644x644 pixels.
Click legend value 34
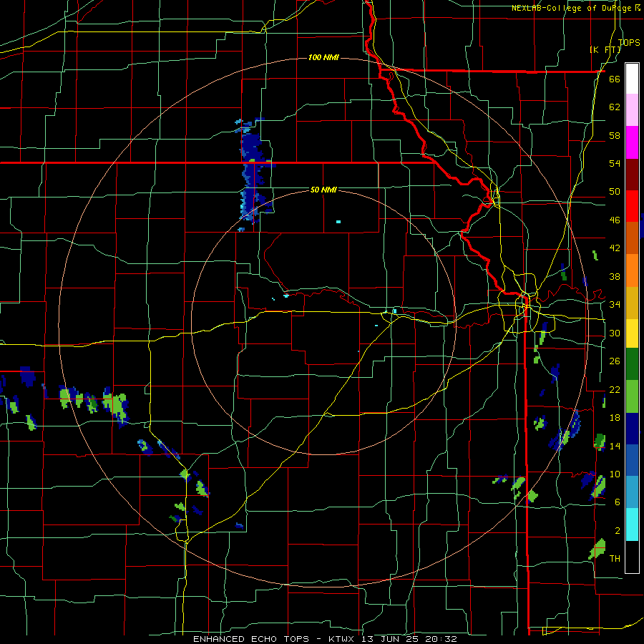pos(615,305)
